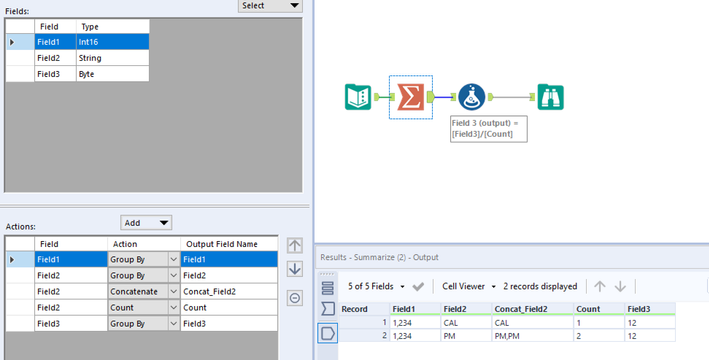This screenshot has height=360, width=709.
Task: Click the Formula tool annotation label
Action: pos(488,128)
